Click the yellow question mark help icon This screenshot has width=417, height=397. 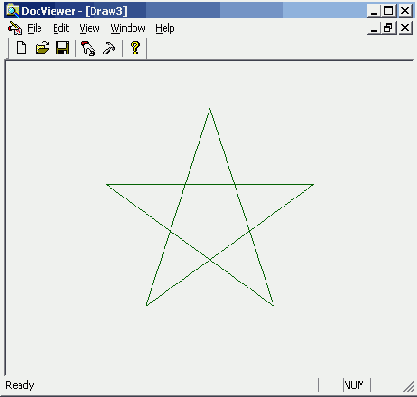[x=135, y=48]
